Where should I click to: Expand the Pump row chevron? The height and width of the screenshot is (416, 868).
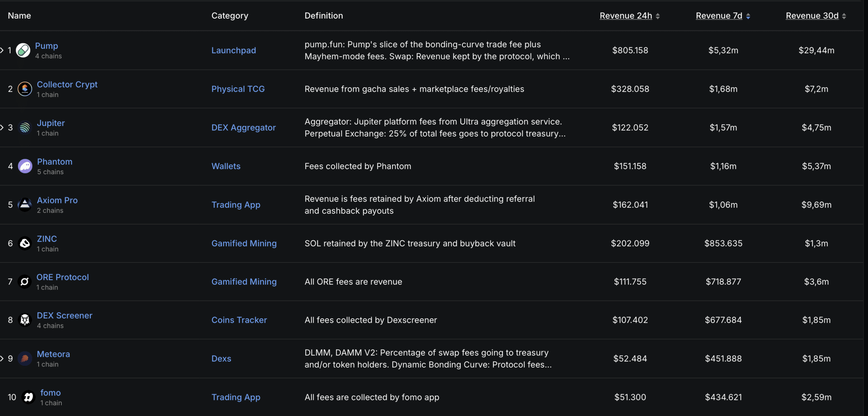(x=2, y=50)
